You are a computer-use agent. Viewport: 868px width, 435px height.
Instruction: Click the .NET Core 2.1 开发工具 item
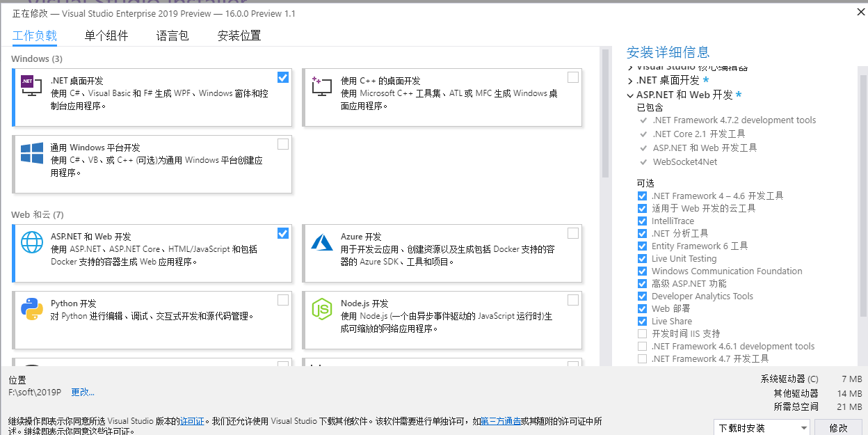point(699,134)
